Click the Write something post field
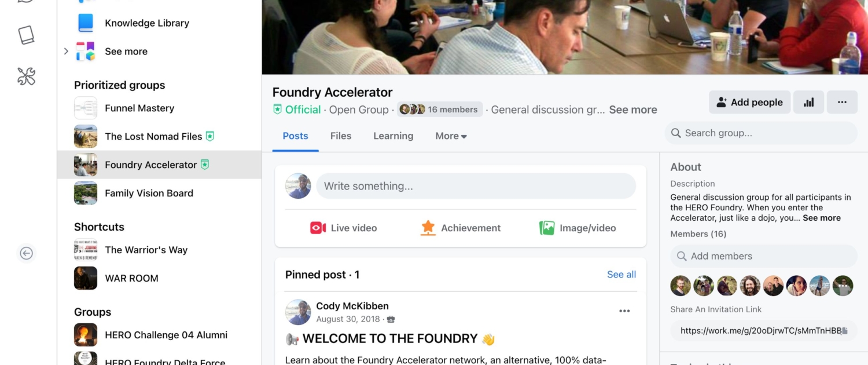868x365 pixels. [x=476, y=186]
